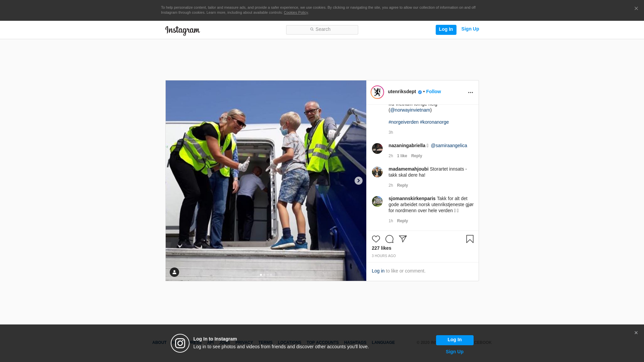Viewport: 644px width, 362px height.
Task: Dismiss the cookie notice banner
Action: pyautogui.click(x=636, y=9)
